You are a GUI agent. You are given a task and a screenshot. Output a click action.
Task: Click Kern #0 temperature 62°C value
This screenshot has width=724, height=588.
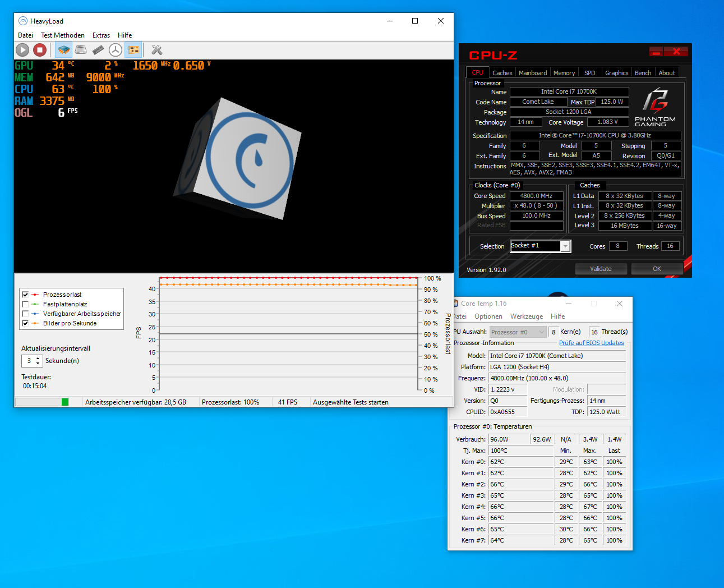pyautogui.click(x=521, y=462)
